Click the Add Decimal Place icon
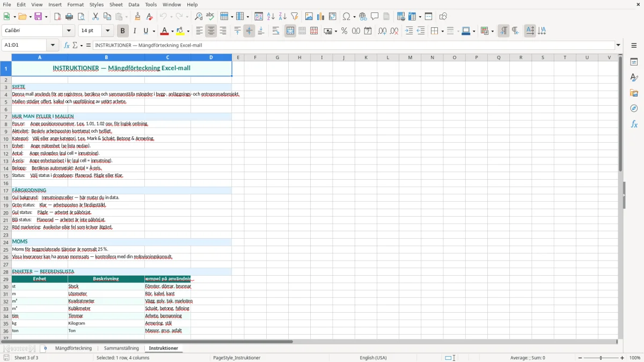 point(382,31)
